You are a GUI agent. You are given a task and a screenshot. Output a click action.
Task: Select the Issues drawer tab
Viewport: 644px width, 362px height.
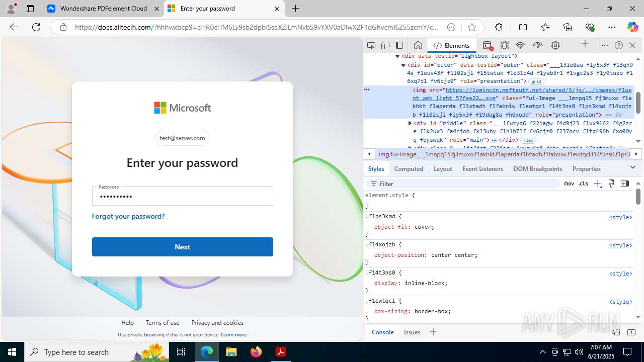(412, 332)
